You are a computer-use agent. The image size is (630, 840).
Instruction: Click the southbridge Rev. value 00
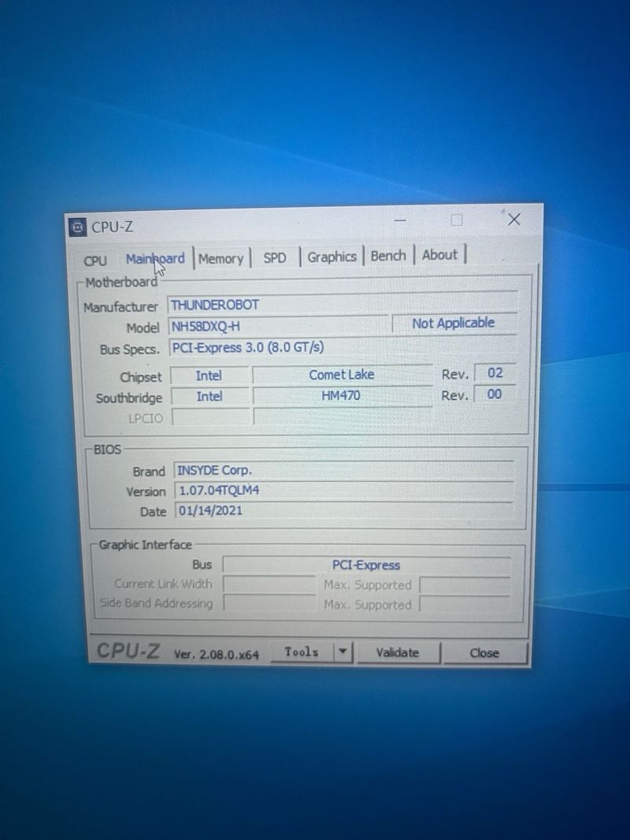pos(495,394)
